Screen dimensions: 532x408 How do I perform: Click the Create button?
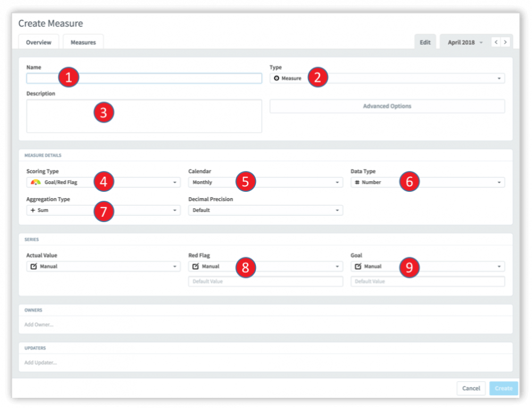pyautogui.click(x=503, y=388)
